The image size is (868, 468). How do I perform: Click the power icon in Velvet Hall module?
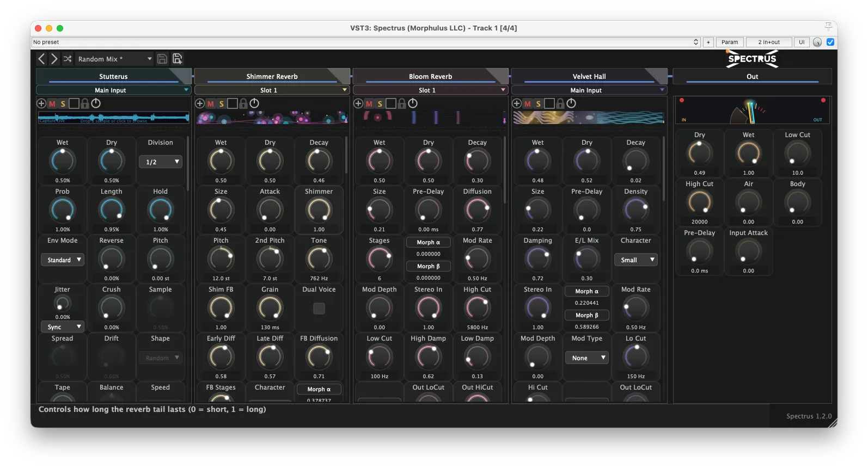pos(571,103)
